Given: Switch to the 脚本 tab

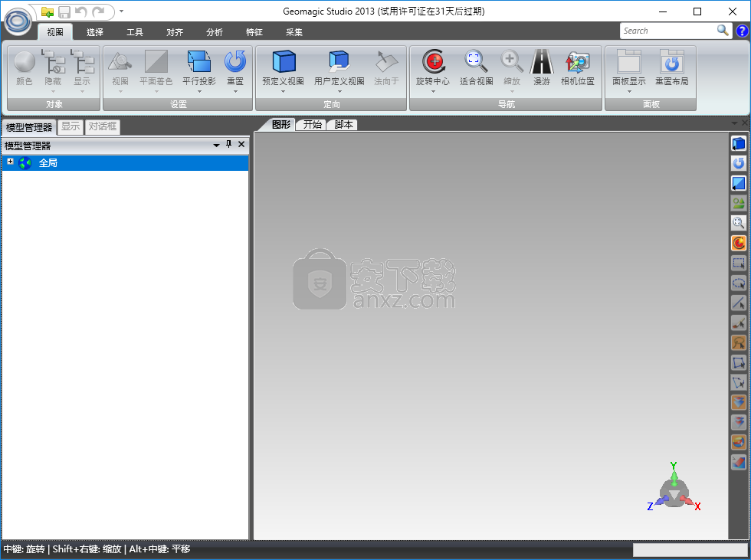Looking at the screenshot, I should tap(343, 125).
